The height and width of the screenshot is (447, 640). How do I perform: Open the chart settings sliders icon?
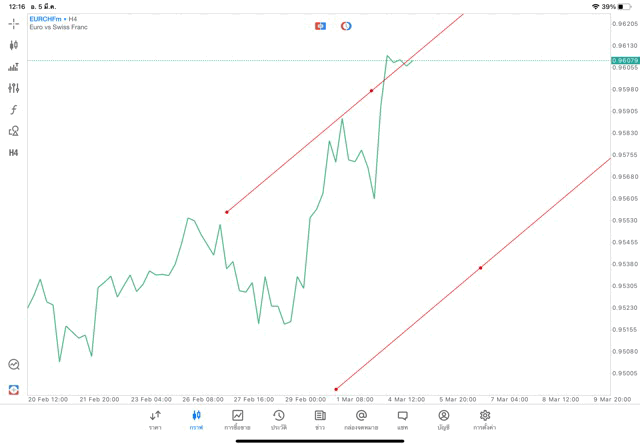[13, 88]
